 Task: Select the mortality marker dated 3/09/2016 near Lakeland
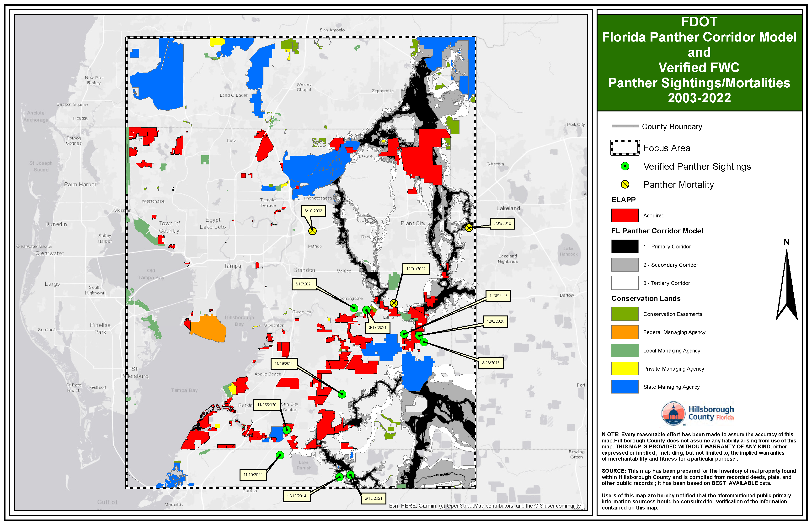(468, 228)
